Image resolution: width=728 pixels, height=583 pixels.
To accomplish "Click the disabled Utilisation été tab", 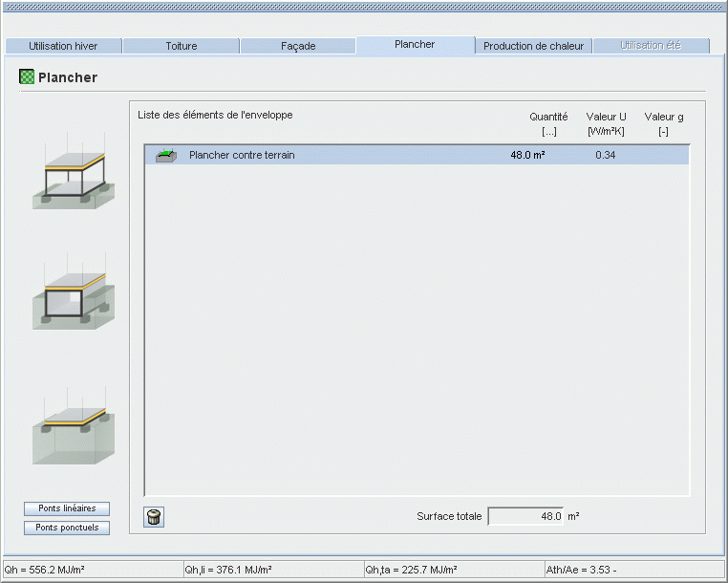I will (652, 46).
